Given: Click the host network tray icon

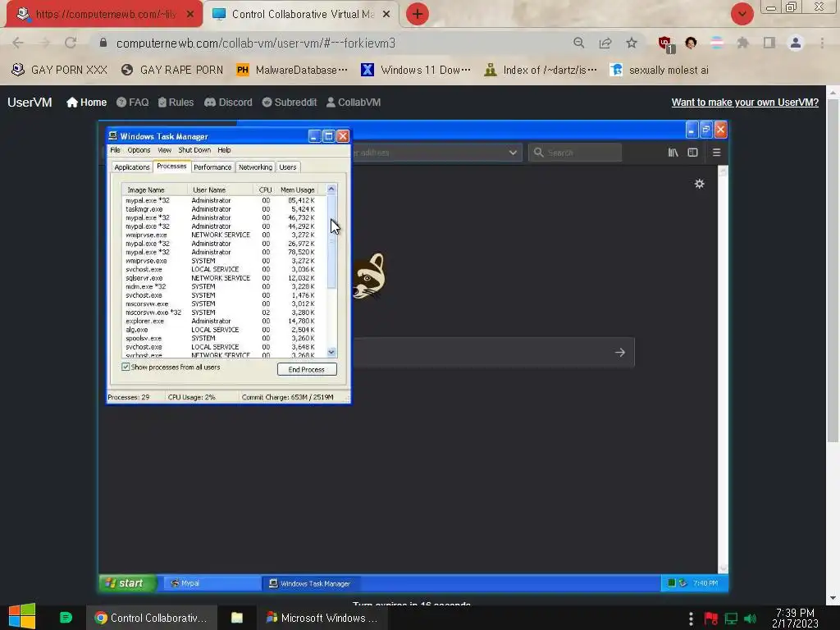Looking at the screenshot, I should 731,619.
